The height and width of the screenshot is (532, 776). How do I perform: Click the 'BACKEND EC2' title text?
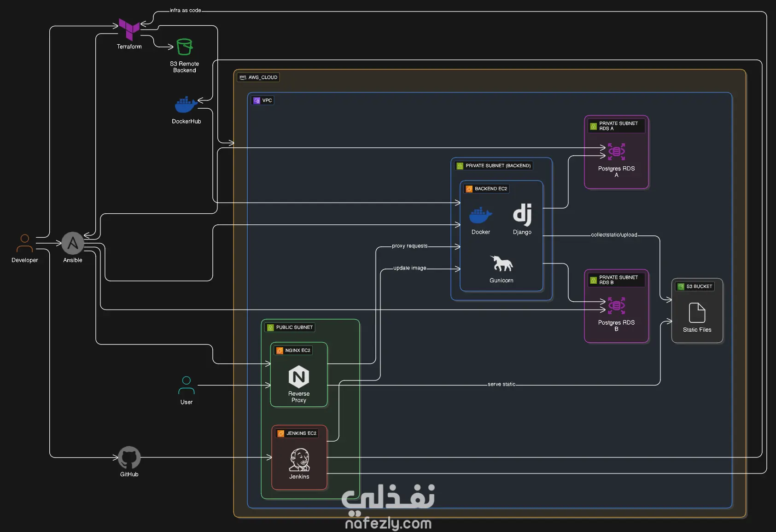(x=491, y=189)
